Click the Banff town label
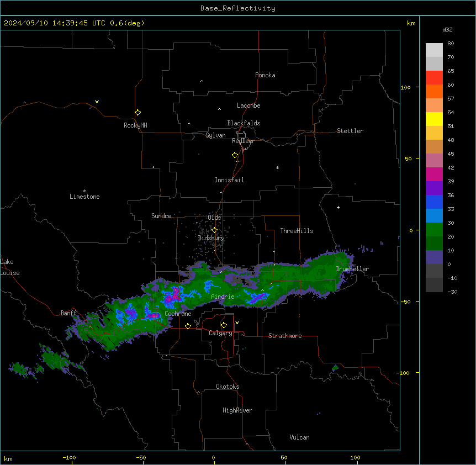 click(68, 313)
